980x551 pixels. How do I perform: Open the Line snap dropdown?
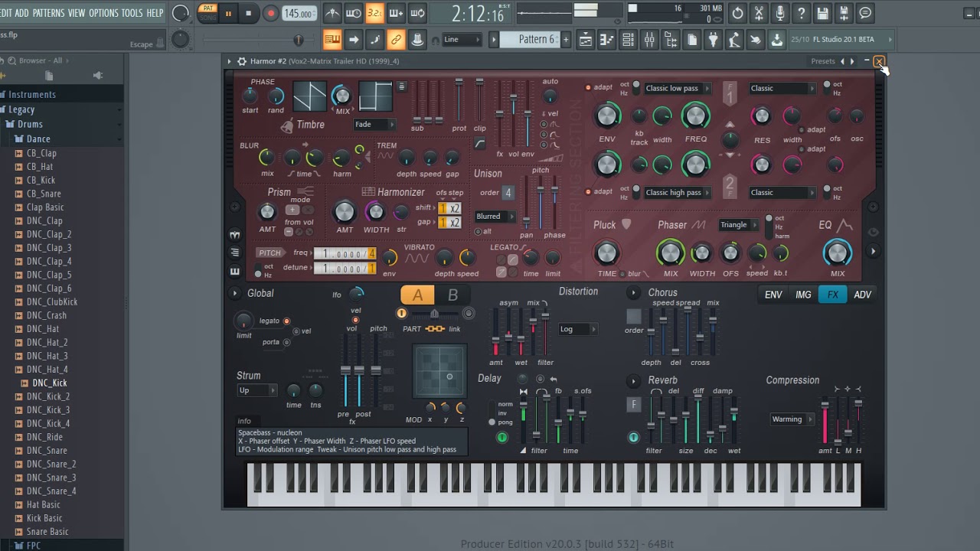click(x=463, y=40)
